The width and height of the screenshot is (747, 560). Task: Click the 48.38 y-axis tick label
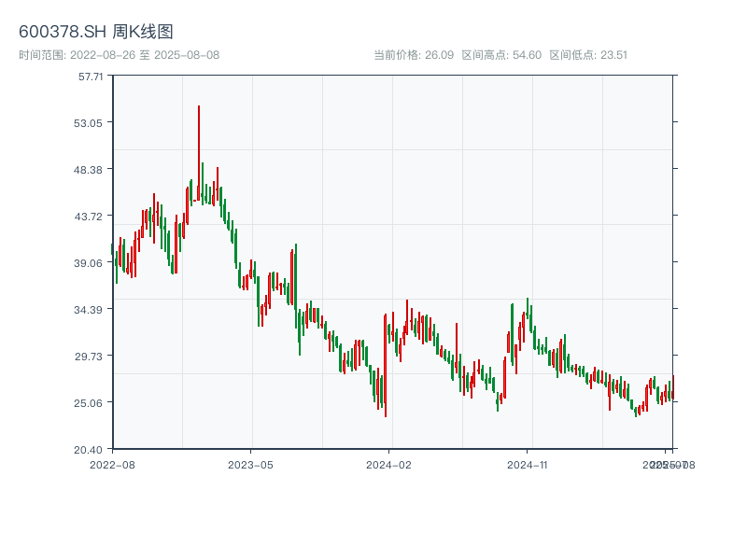pyautogui.click(x=91, y=170)
